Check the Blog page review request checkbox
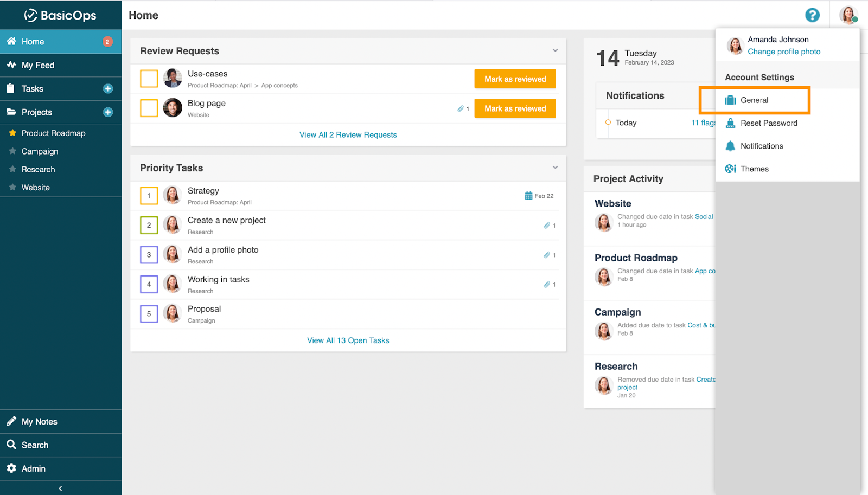The height and width of the screenshot is (495, 868). [x=149, y=108]
